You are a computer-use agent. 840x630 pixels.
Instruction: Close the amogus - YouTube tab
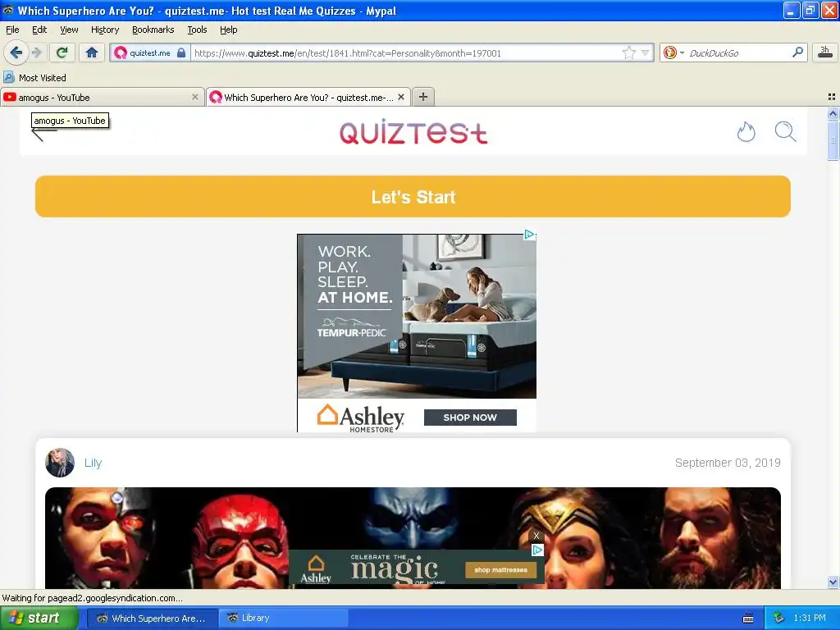(x=195, y=97)
